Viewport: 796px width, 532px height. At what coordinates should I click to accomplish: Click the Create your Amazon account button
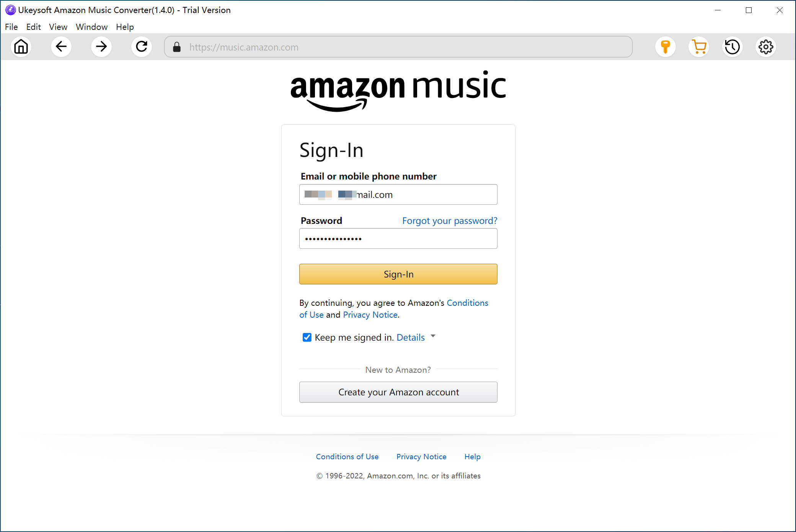click(398, 392)
